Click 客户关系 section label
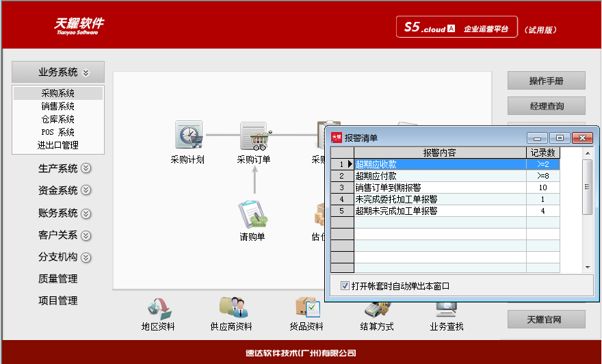Image resolution: width=602 pixels, height=364 pixels. (x=58, y=235)
